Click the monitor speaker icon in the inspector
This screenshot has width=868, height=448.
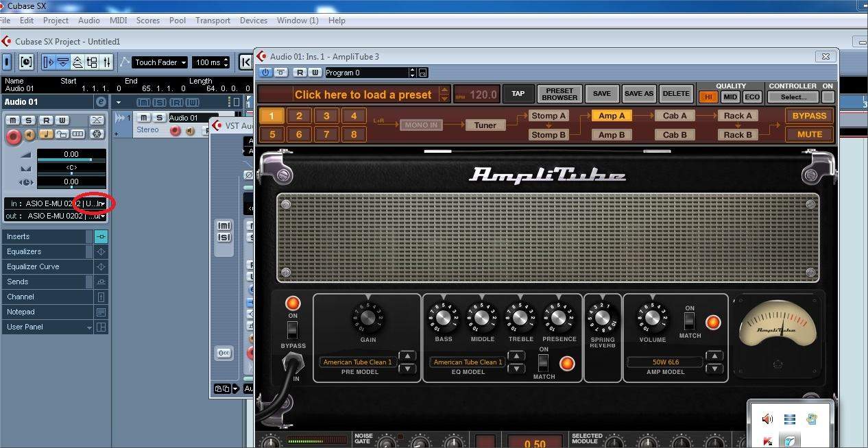coord(30,135)
